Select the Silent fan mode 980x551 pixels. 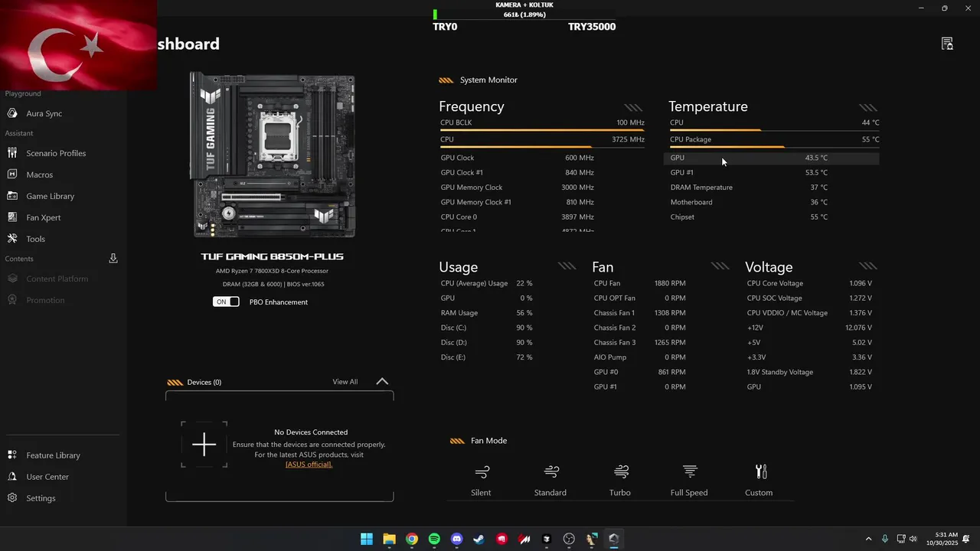tap(482, 481)
